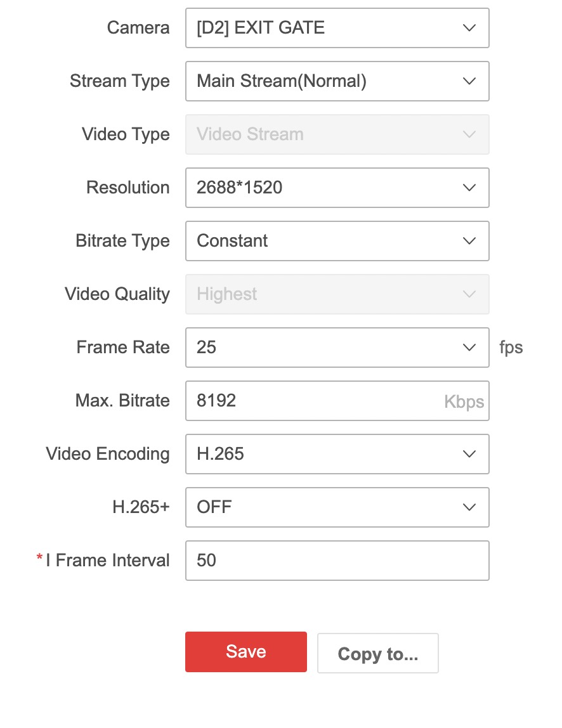This screenshot has height=728, width=562.
Task: Open the Resolution dropdown set to 2688*1520
Action: coord(336,188)
